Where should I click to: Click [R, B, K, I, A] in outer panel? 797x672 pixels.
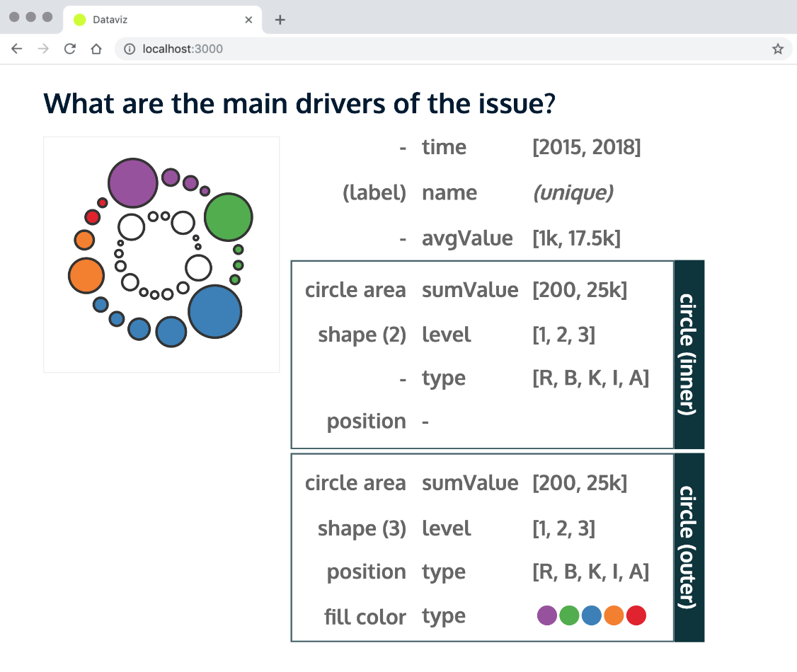click(x=590, y=572)
